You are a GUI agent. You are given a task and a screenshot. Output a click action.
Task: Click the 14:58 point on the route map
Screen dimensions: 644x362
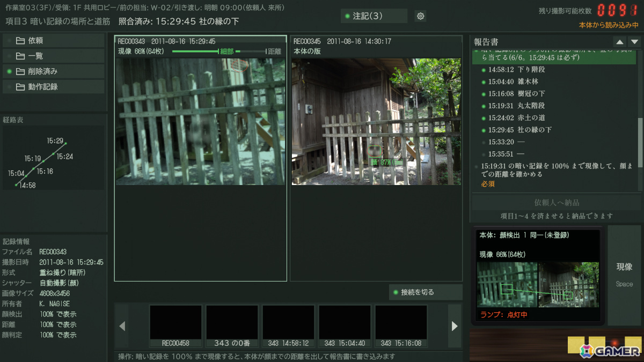(x=17, y=185)
